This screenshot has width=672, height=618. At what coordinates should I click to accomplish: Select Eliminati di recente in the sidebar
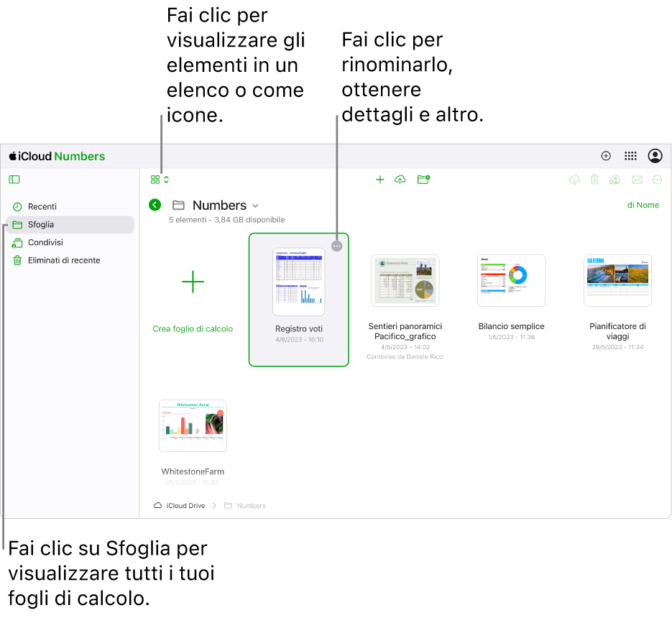64,260
